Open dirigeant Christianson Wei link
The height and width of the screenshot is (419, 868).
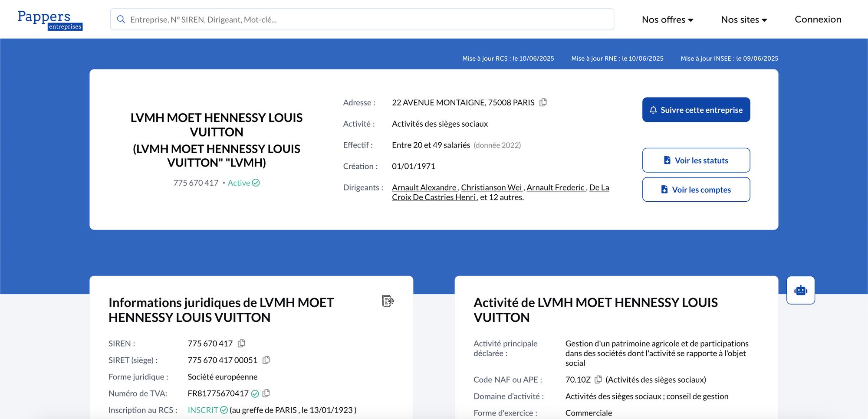[x=492, y=187]
